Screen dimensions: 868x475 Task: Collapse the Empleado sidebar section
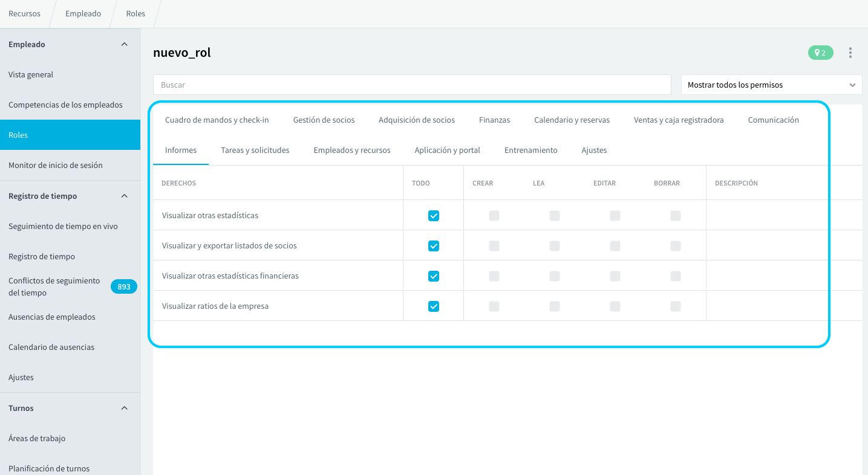click(x=125, y=45)
